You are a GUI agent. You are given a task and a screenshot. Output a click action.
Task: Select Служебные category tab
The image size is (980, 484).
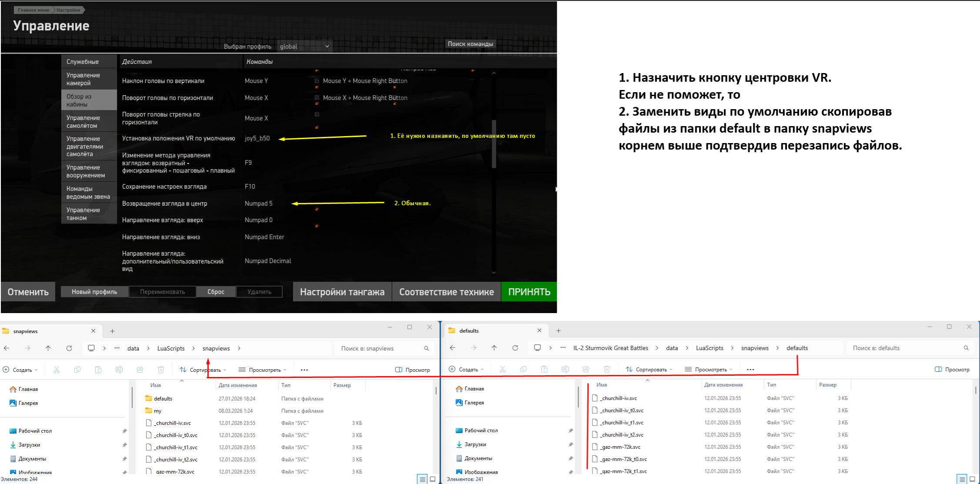pyautogui.click(x=89, y=62)
